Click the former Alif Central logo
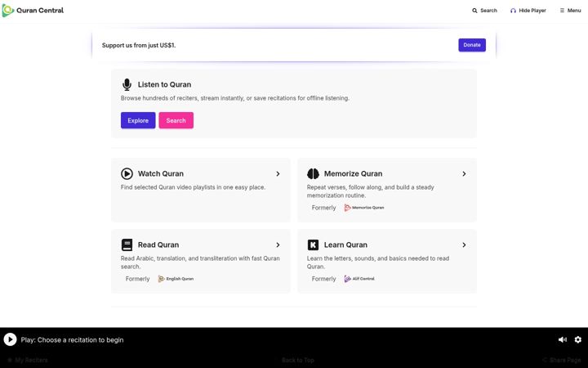The width and height of the screenshot is (588, 368). 359,279
